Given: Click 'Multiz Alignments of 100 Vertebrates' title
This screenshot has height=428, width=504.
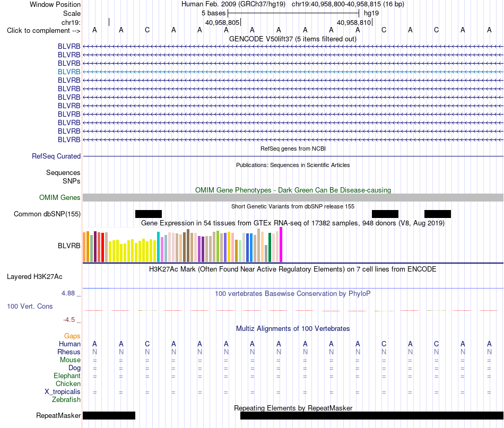Looking at the screenshot, I should [293, 329].
